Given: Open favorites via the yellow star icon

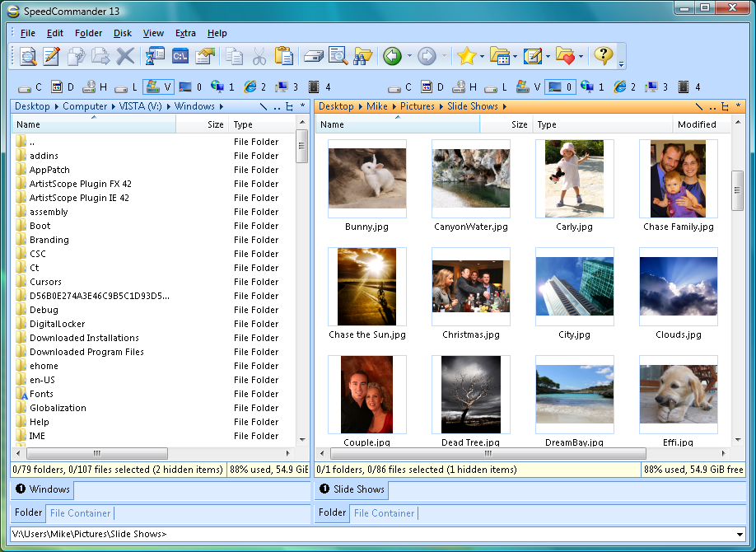Looking at the screenshot, I should point(467,56).
